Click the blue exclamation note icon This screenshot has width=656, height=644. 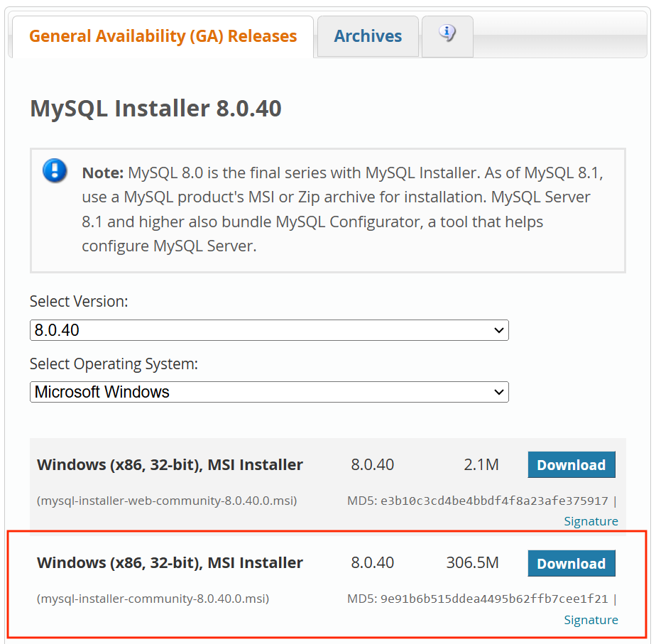coord(55,170)
